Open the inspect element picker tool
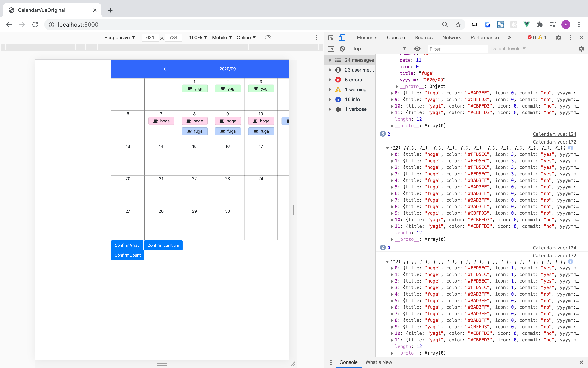The image size is (588, 368). pyautogui.click(x=331, y=37)
